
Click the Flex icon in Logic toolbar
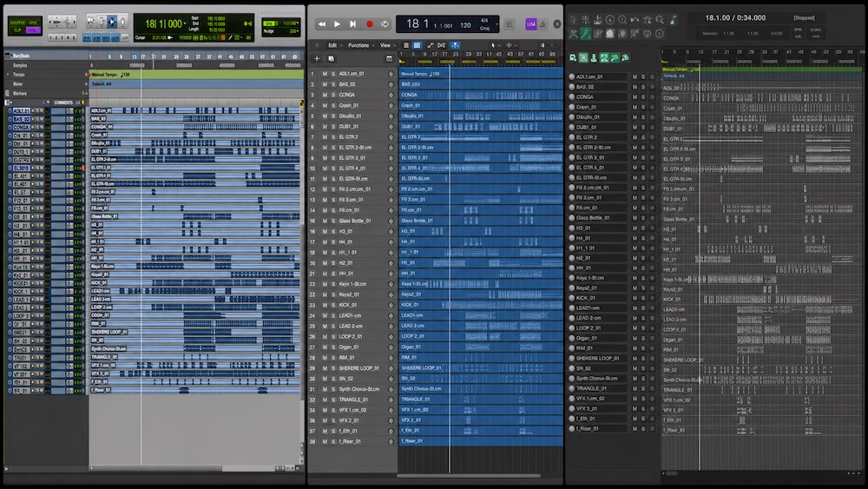point(441,45)
